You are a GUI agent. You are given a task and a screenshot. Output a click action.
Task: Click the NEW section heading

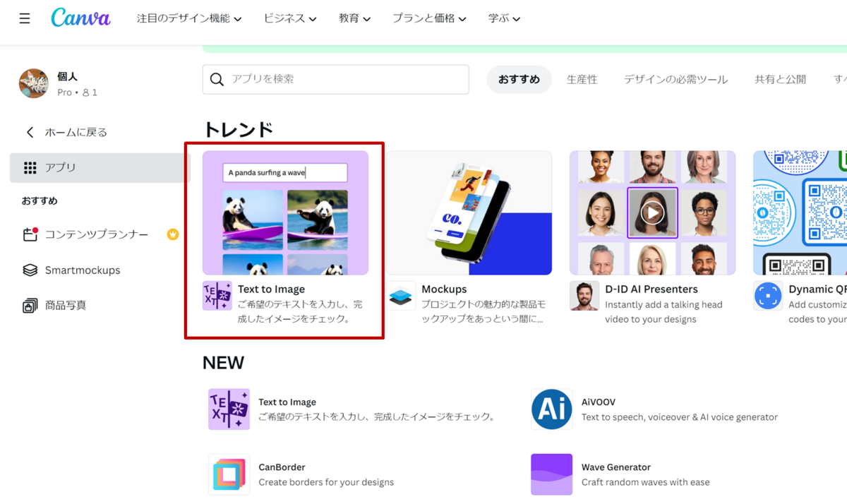tap(223, 363)
